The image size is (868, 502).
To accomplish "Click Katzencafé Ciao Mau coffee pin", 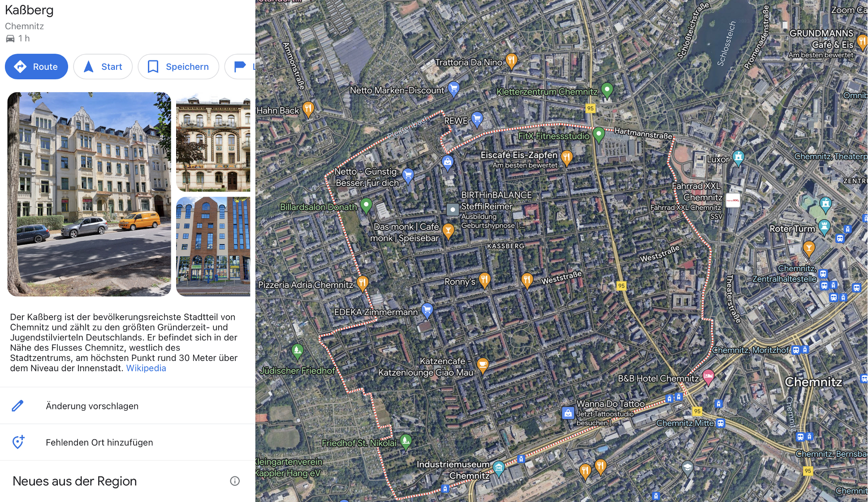I will pyautogui.click(x=482, y=365).
